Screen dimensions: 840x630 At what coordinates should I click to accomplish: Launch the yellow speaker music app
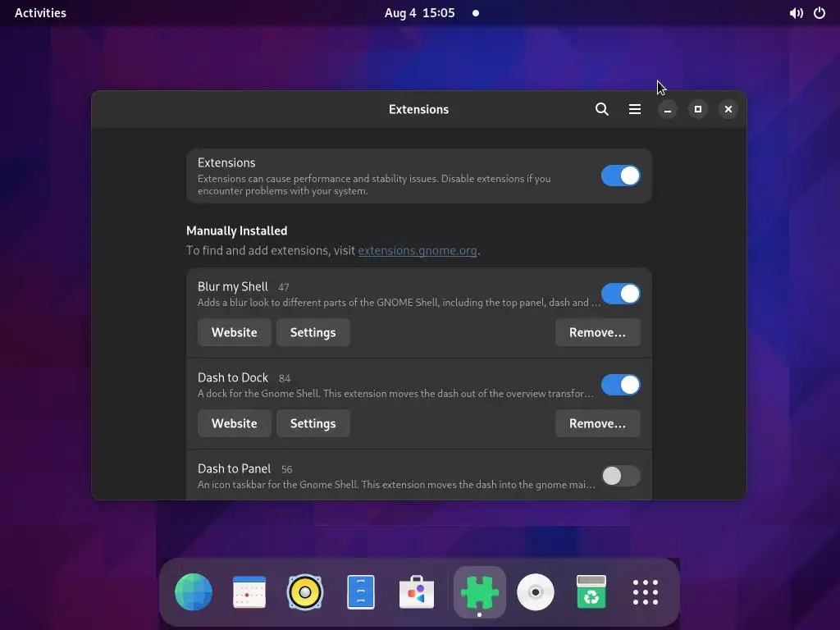point(305,592)
